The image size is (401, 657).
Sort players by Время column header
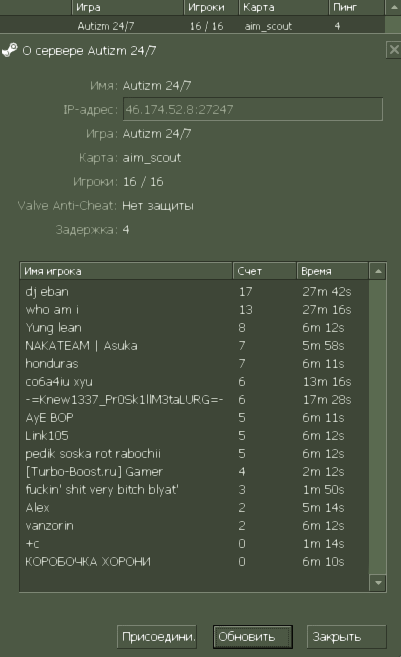[332, 271]
